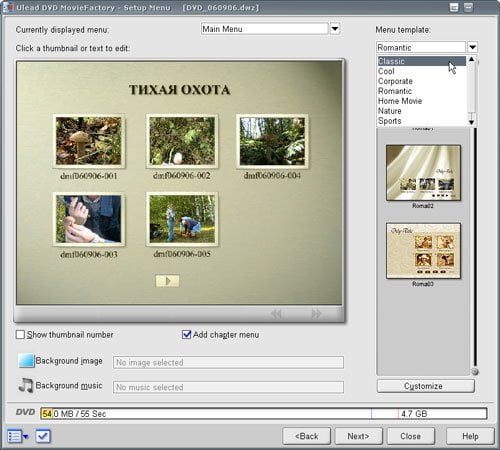Select the Roma03 template thumbnail
This screenshot has width=500, height=450.
click(423, 251)
